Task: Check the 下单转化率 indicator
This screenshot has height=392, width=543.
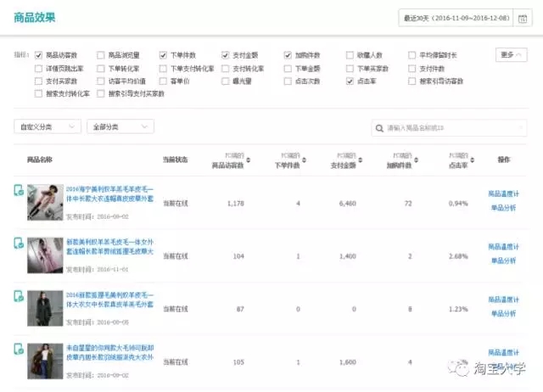Action: 101,69
